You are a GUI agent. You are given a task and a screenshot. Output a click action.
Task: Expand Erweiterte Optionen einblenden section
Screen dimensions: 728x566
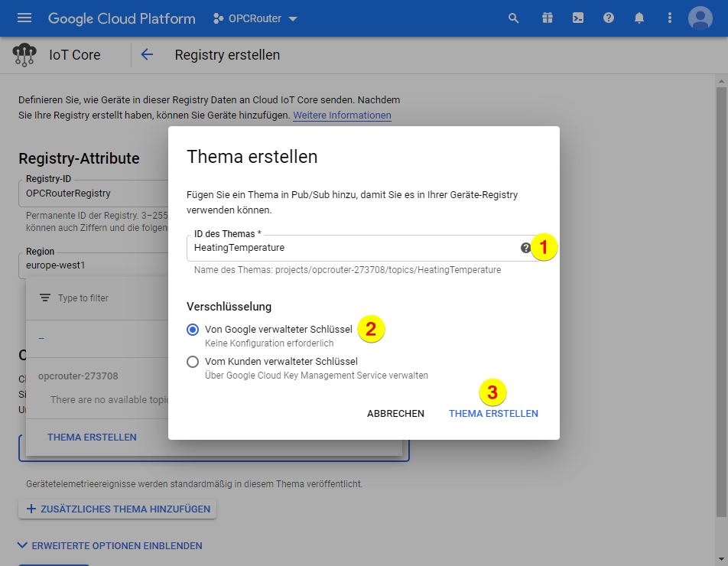point(109,545)
